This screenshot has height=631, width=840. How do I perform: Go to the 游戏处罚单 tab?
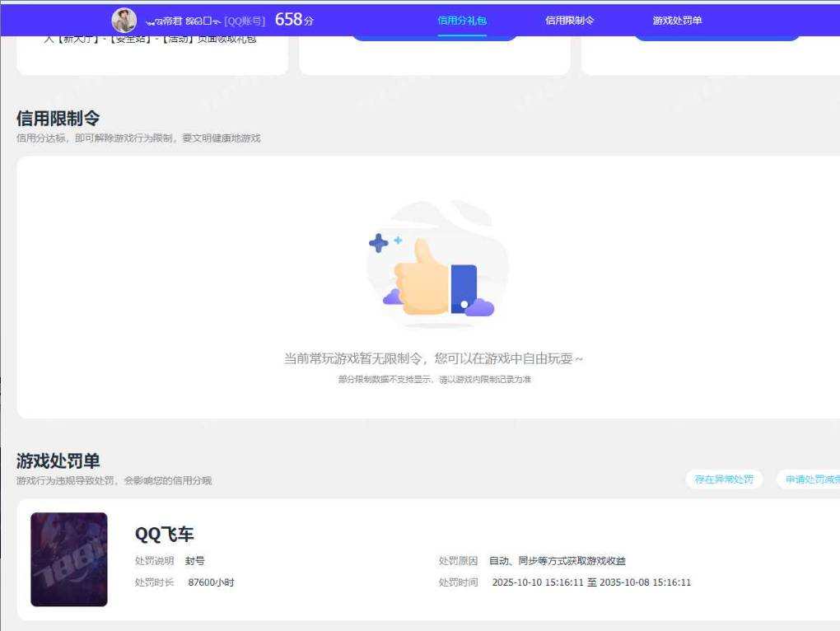click(x=677, y=21)
